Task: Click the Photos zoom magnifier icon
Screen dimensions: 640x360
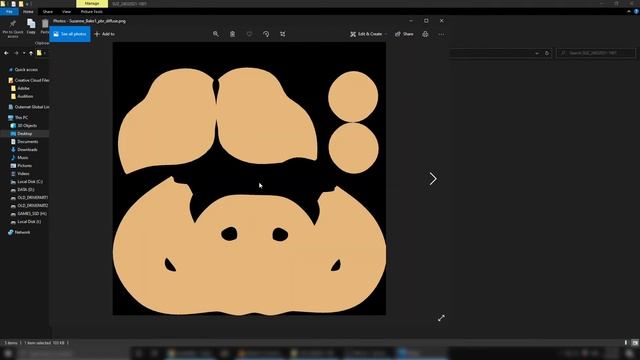Action: (216, 34)
